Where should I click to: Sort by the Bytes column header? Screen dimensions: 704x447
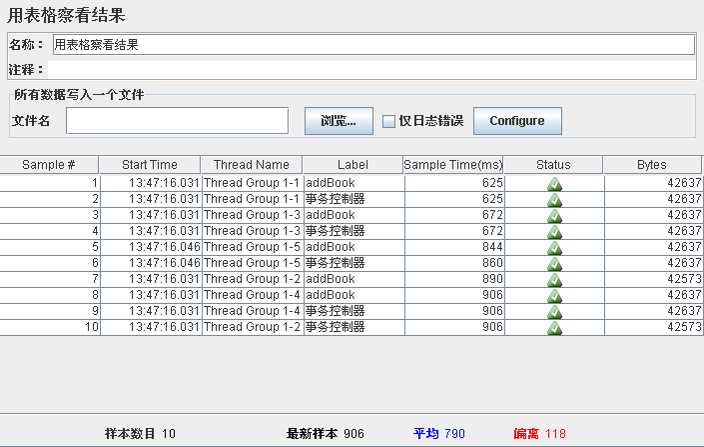(652, 165)
